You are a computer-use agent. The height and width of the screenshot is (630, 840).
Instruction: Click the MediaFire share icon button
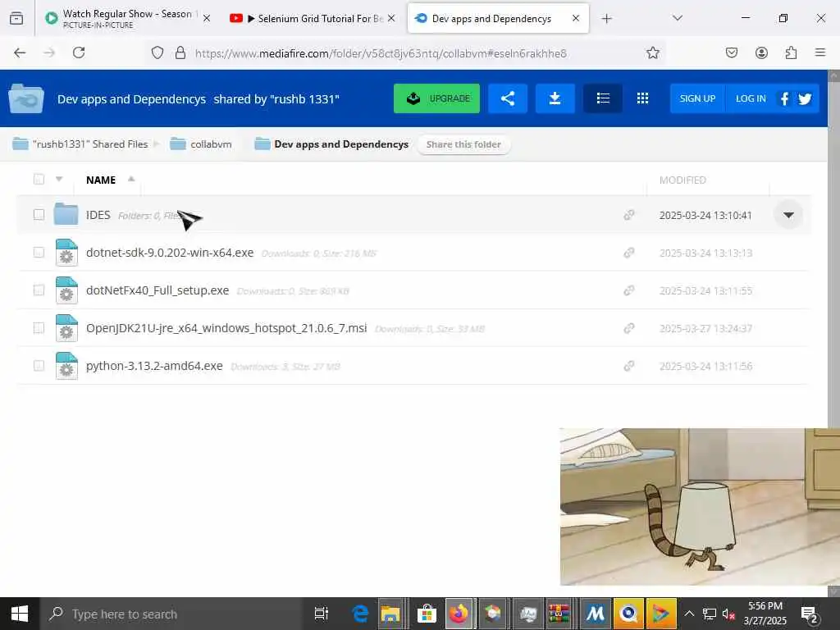tap(507, 98)
